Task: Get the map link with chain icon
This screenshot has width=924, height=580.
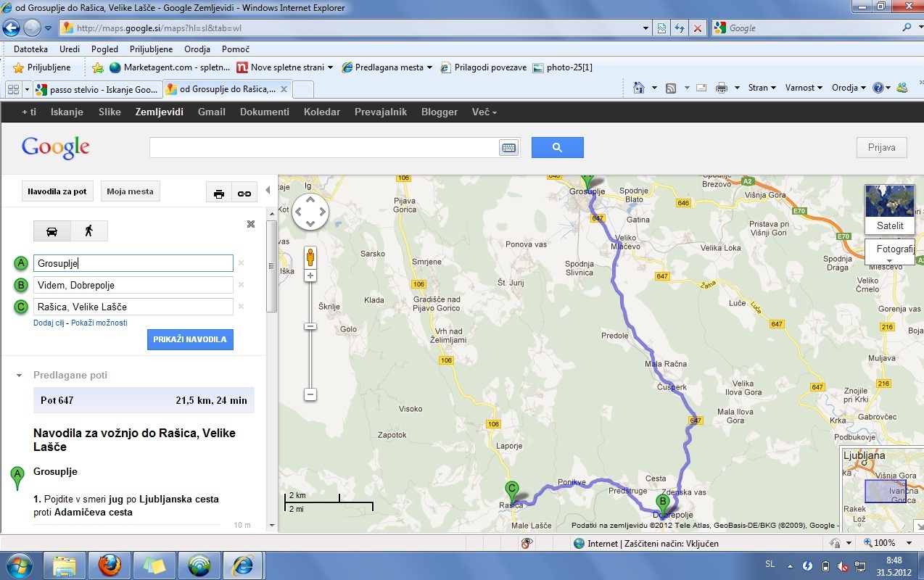Action: [x=244, y=194]
